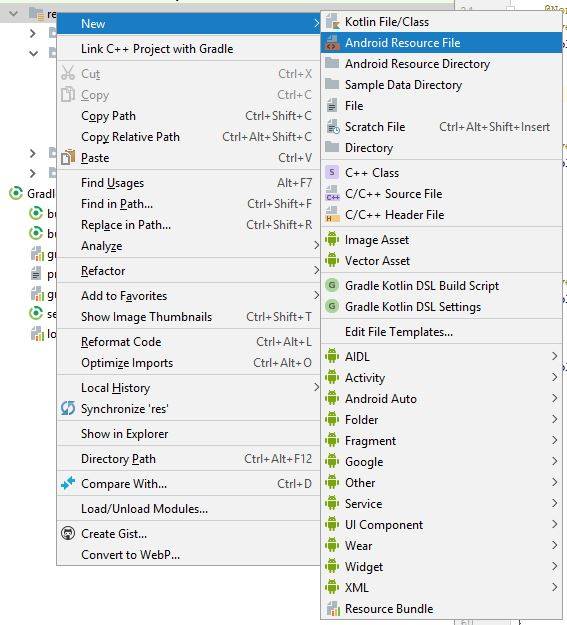Image resolution: width=567 pixels, height=625 pixels.
Task: Click the Resource Bundle icon
Action: point(332,609)
